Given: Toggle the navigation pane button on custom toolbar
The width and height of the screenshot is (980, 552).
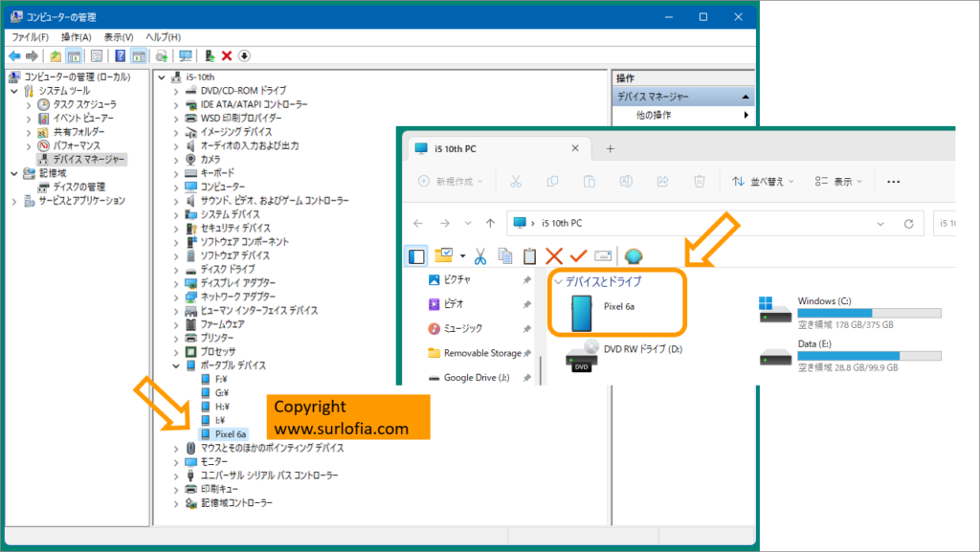Looking at the screenshot, I should 416,254.
